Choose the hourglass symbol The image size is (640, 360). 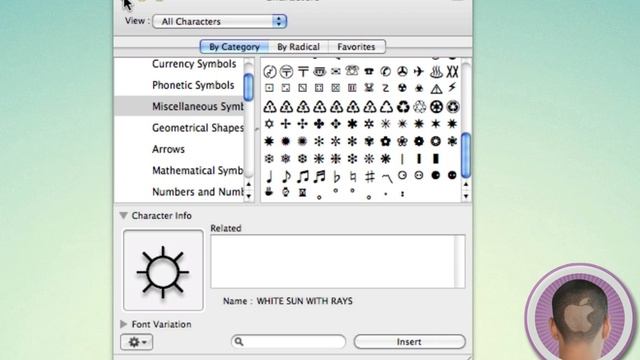[302, 192]
